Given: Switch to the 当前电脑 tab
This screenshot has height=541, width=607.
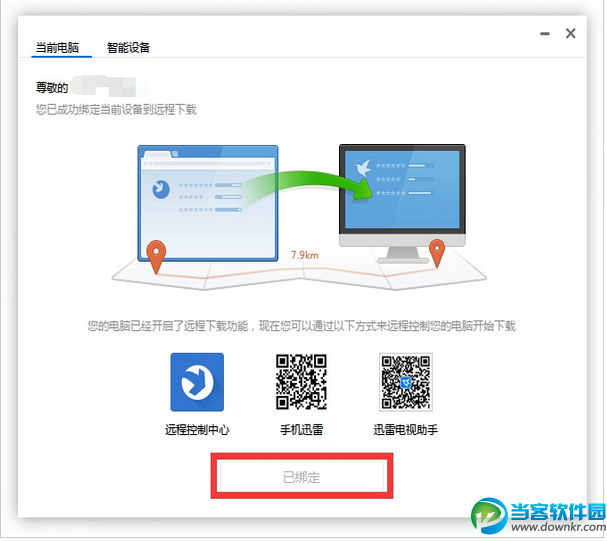Looking at the screenshot, I should [x=57, y=48].
